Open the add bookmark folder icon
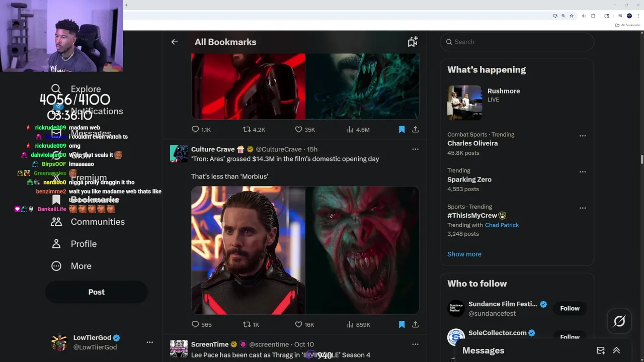The width and height of the screenshot is (644, 362). (x=413, y=42)
